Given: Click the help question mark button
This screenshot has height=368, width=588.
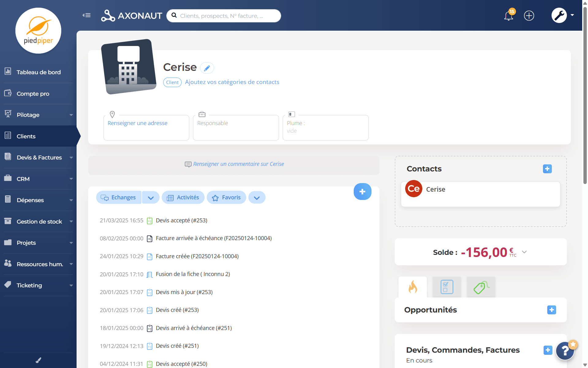Looking at the screenshot, I should coord(565,351).
